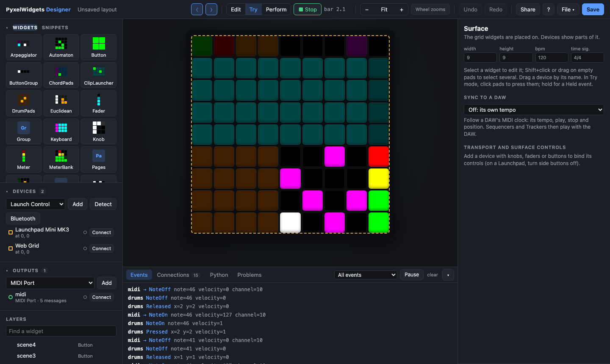Stop the transport playback
The image size is (610, 364).
308,9
